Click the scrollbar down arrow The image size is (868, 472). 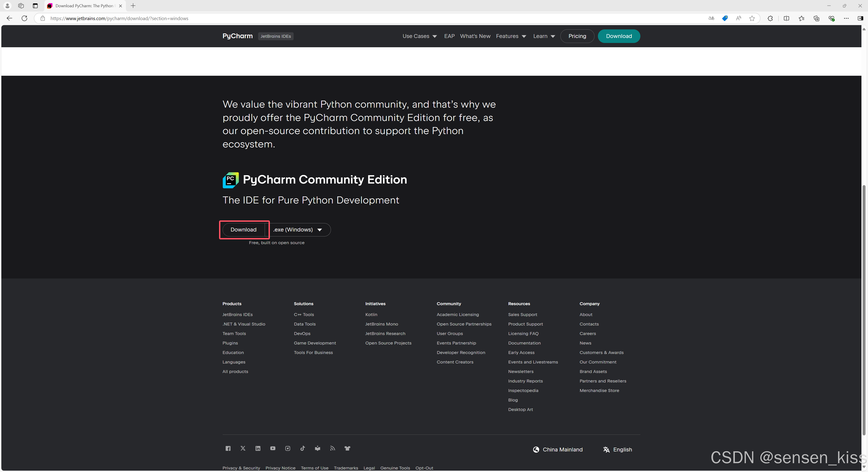864,467
